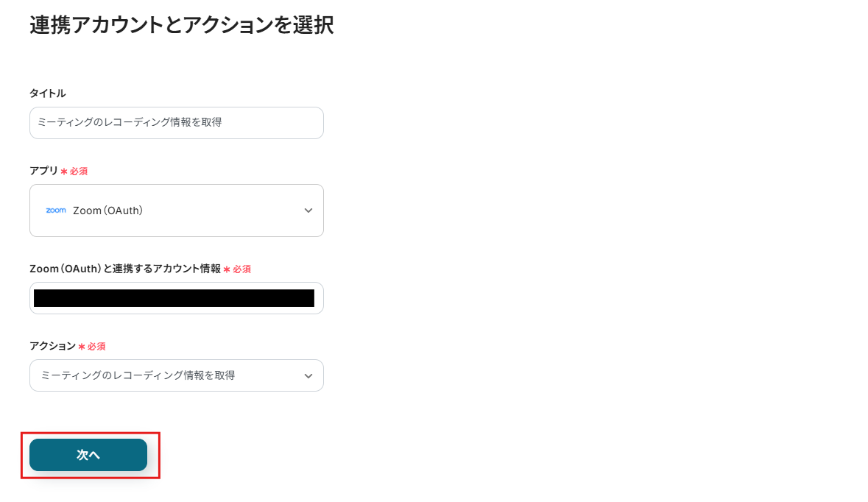Click the Zoom(OAuth)と連携するアカウント情報 label

click(125, 269)
